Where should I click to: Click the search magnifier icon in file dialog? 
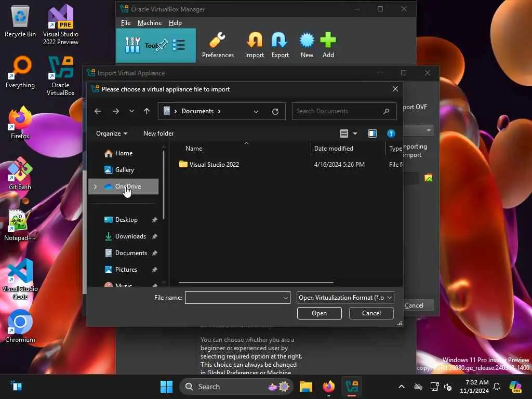(x=386, y=111)
